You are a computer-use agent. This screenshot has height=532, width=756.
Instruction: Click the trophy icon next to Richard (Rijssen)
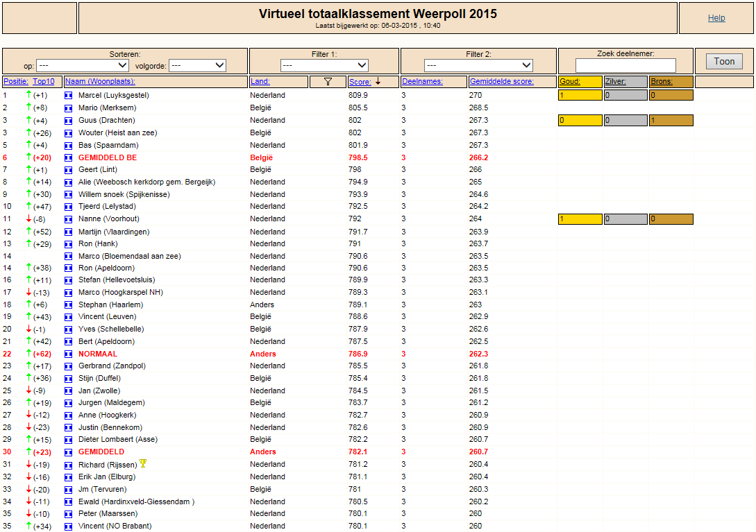143,463
